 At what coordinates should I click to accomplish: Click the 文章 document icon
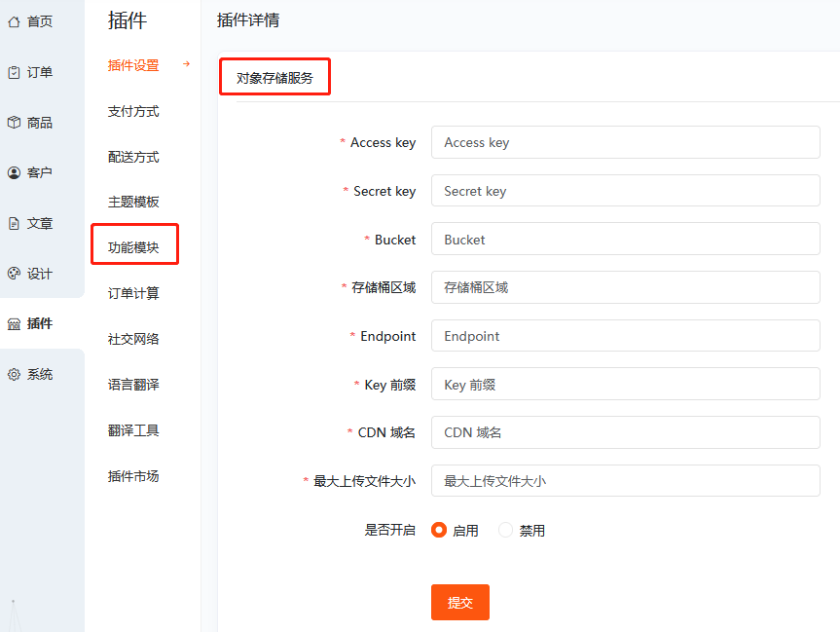[14, 224]
